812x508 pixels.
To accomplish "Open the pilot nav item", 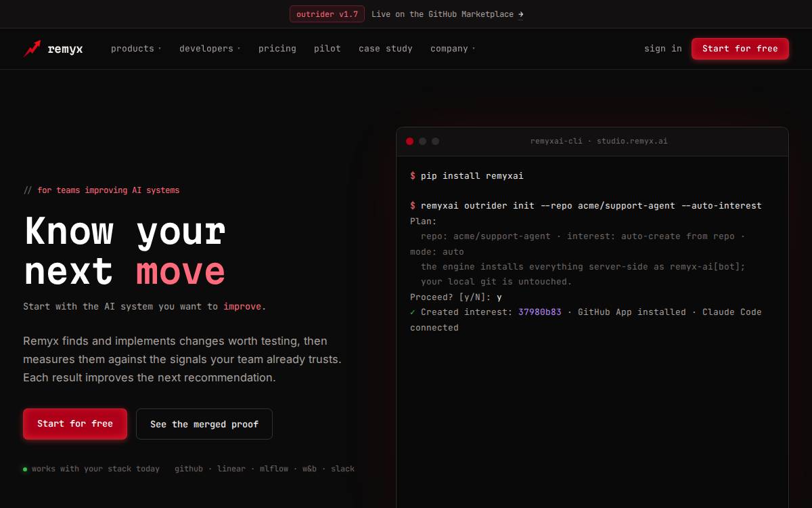I will 328,49.
